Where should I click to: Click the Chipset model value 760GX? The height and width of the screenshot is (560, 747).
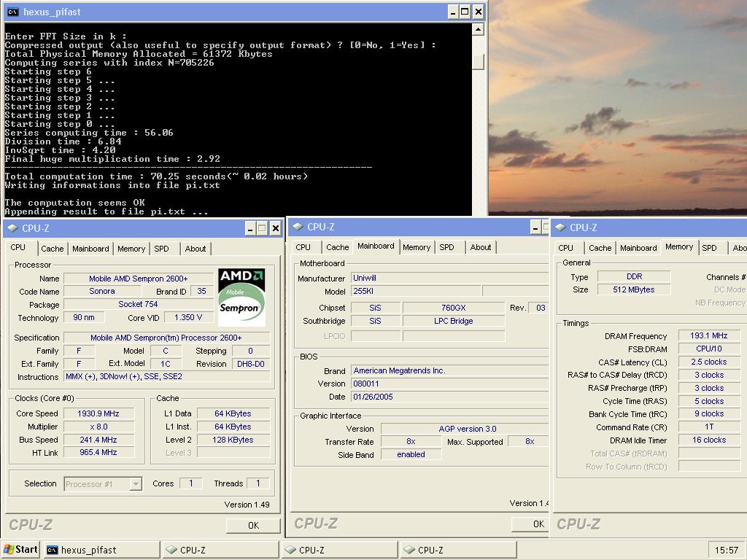coord(454,308)
